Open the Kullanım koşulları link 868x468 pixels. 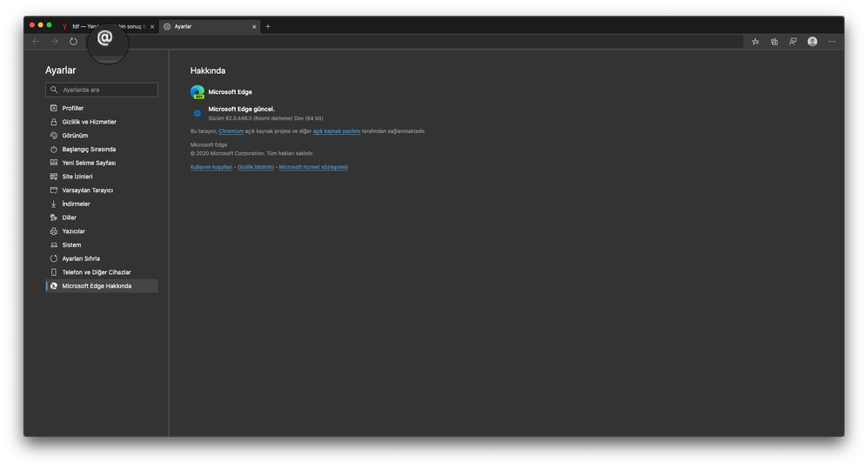[x=210, y=167]
